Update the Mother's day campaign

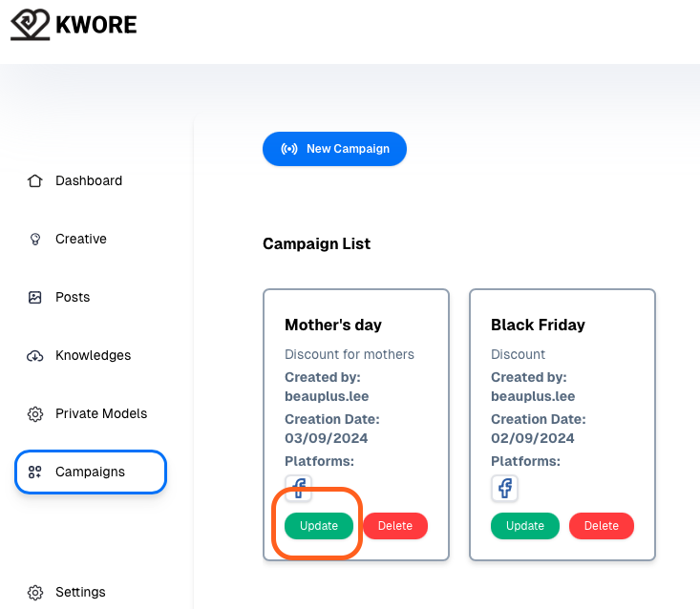pyautogui.click(x=319, y=526)
